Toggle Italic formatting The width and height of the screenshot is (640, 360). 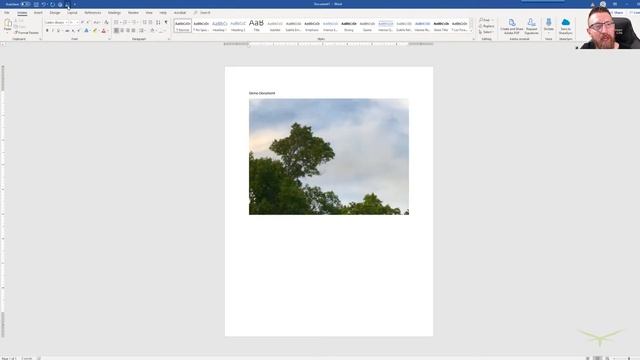click(53, 31)
